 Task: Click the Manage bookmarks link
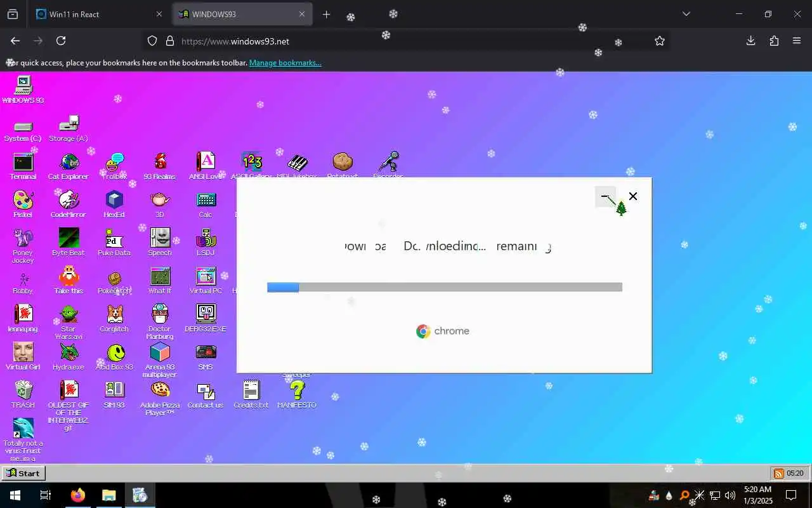(285, 62)
